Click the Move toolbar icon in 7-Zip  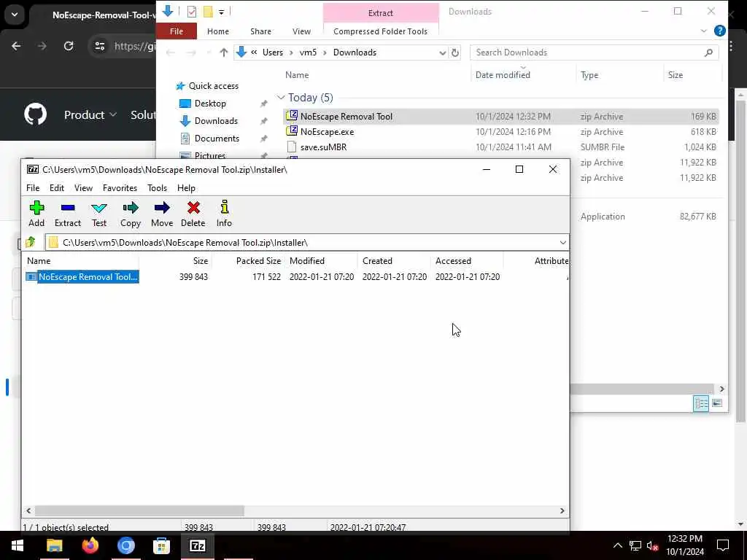coord(162,214)
